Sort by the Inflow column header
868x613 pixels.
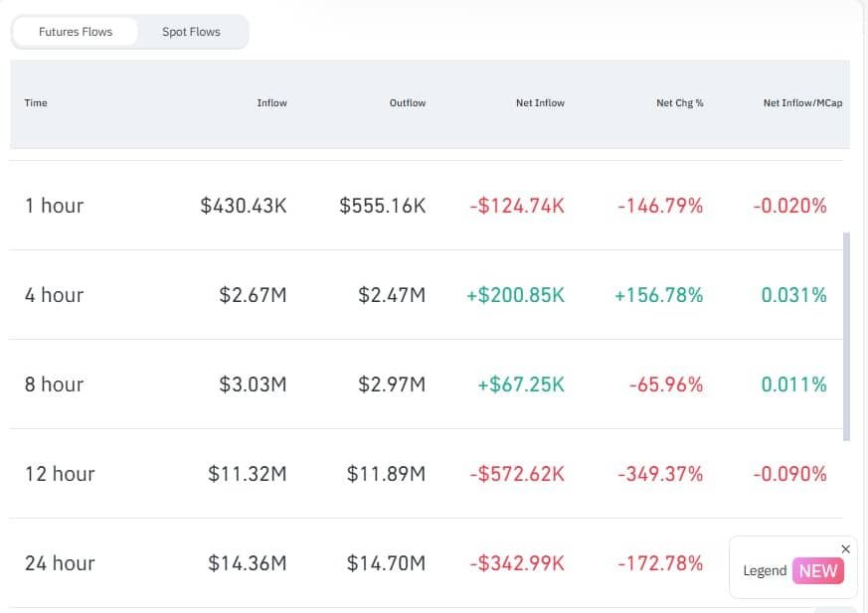271,103
